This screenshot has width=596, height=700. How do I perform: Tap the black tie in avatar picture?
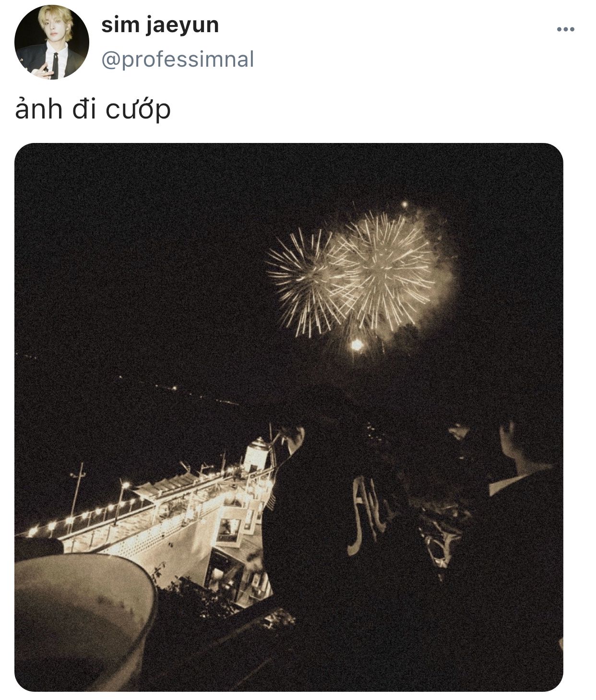tap(55, 65)
